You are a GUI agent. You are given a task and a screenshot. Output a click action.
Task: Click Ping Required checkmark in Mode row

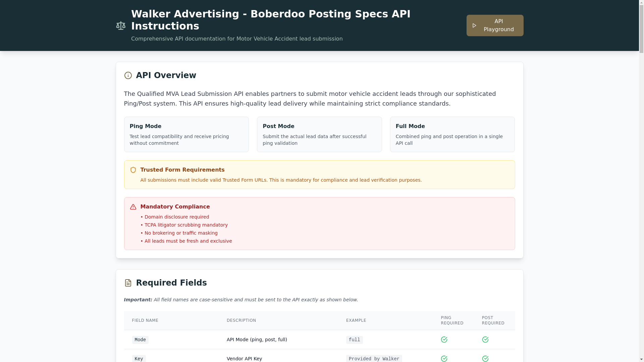click(x=444, y=340)
